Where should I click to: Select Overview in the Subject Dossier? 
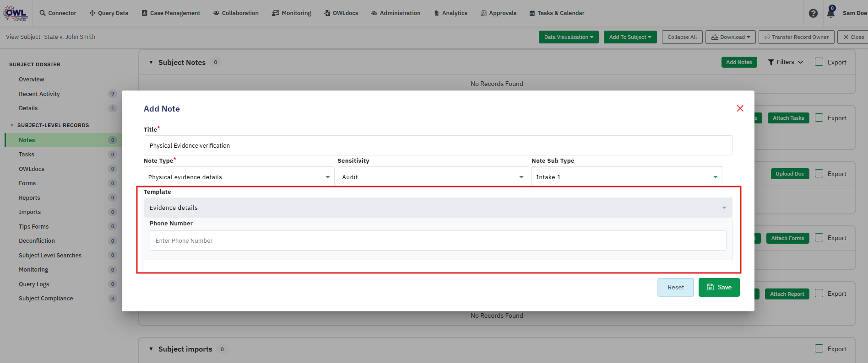[x=32, y=80]
